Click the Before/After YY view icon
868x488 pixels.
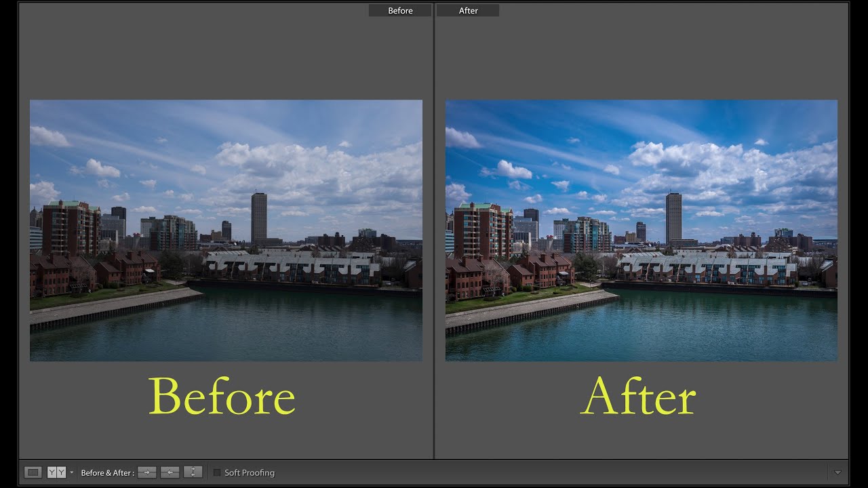coord(56,472)
